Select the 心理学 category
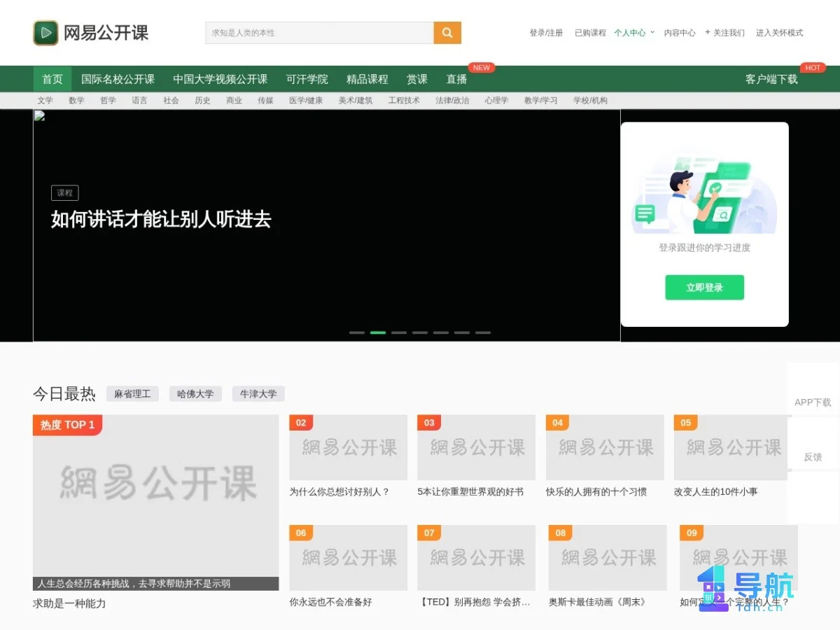Screen dimensions: 840x630 click(x=496, y=101)
